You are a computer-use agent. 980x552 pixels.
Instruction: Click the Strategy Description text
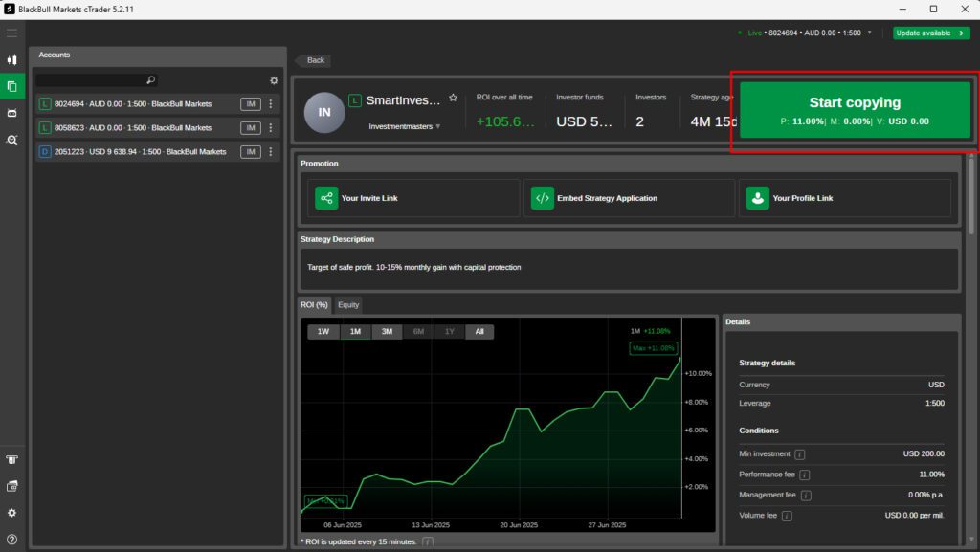(x=413, y=267)
